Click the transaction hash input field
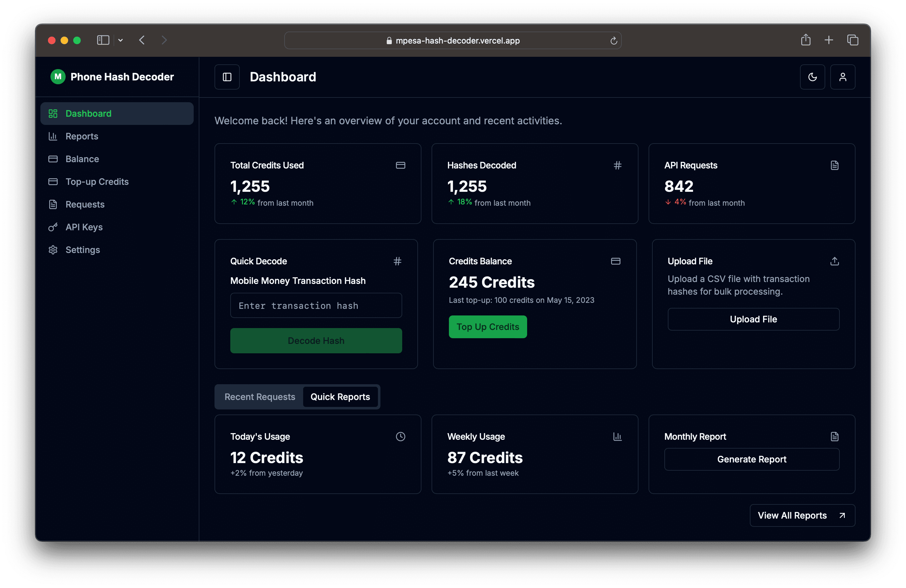Screen dimensions: 906x588 click(x=316, y=305)
